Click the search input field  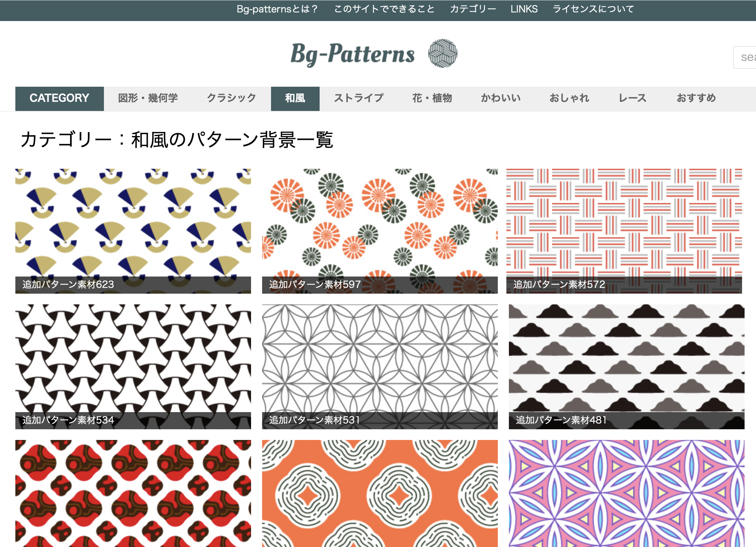(745, 57)
